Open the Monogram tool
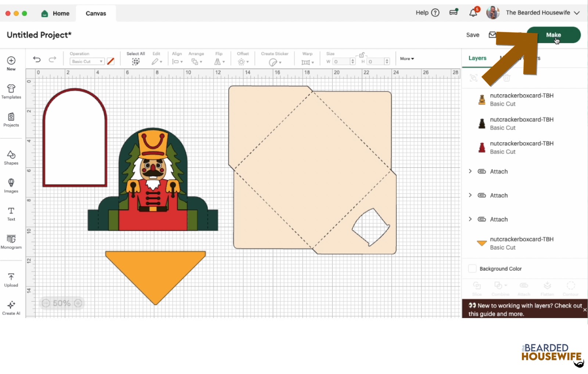The height and width of the screenshot is (374, 588). 11,242
